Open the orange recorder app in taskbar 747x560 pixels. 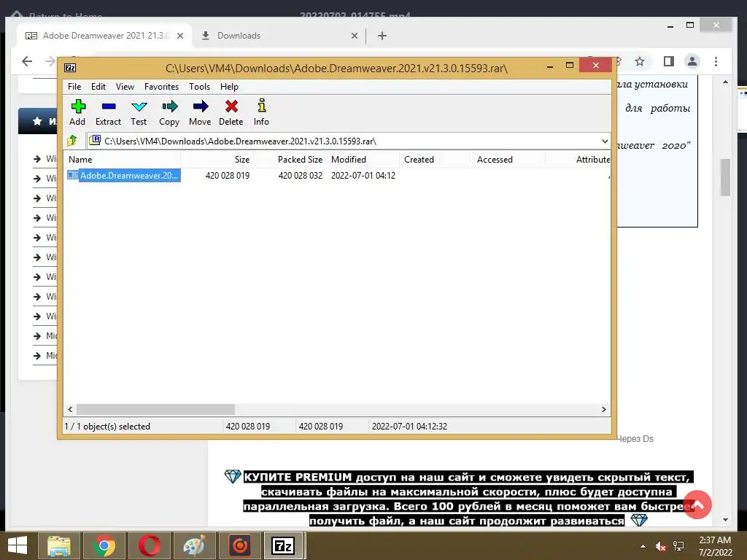tap(239, 545)
